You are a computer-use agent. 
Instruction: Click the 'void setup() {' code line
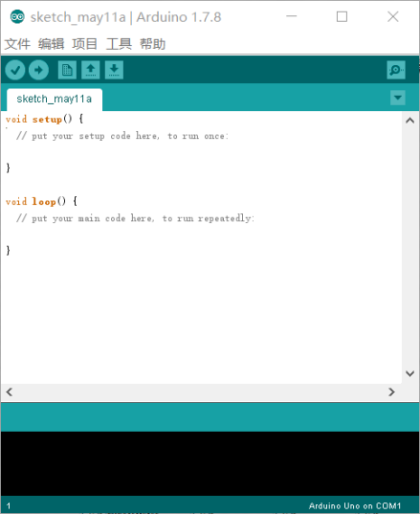point(45,119)
